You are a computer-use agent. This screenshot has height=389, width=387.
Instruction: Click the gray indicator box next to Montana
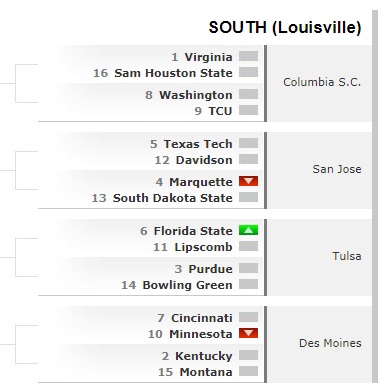[x=248, y=371]
